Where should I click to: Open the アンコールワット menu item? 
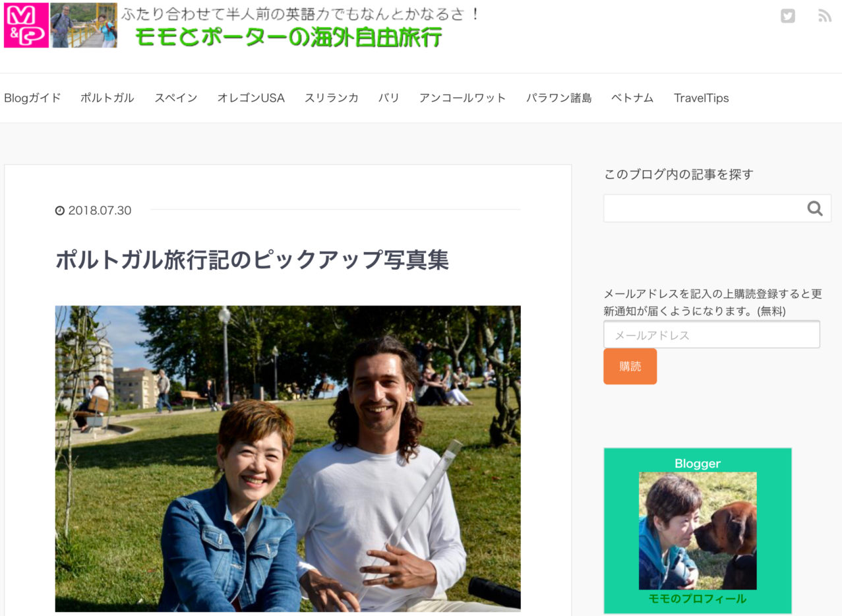click(462, 98)
